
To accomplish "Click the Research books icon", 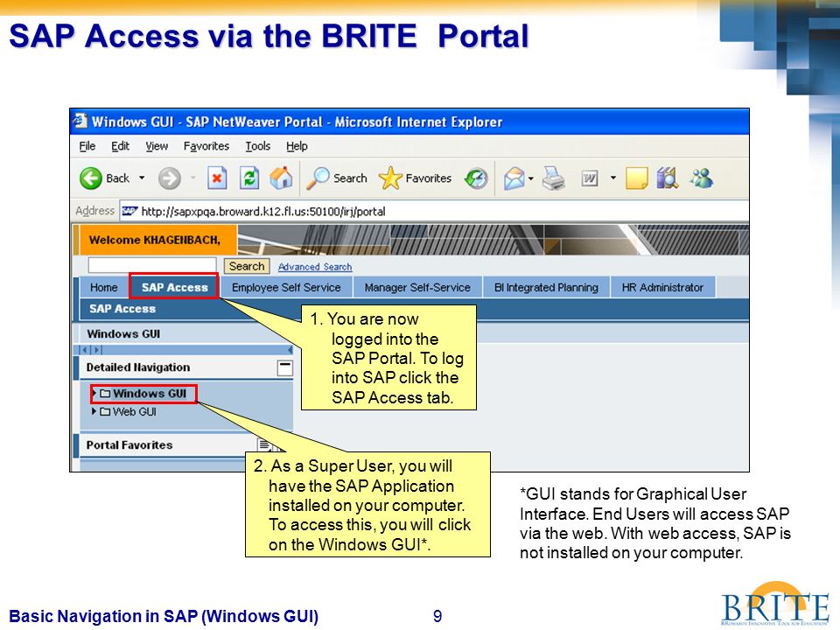I will pyautogui.click(x=668, y=178).
